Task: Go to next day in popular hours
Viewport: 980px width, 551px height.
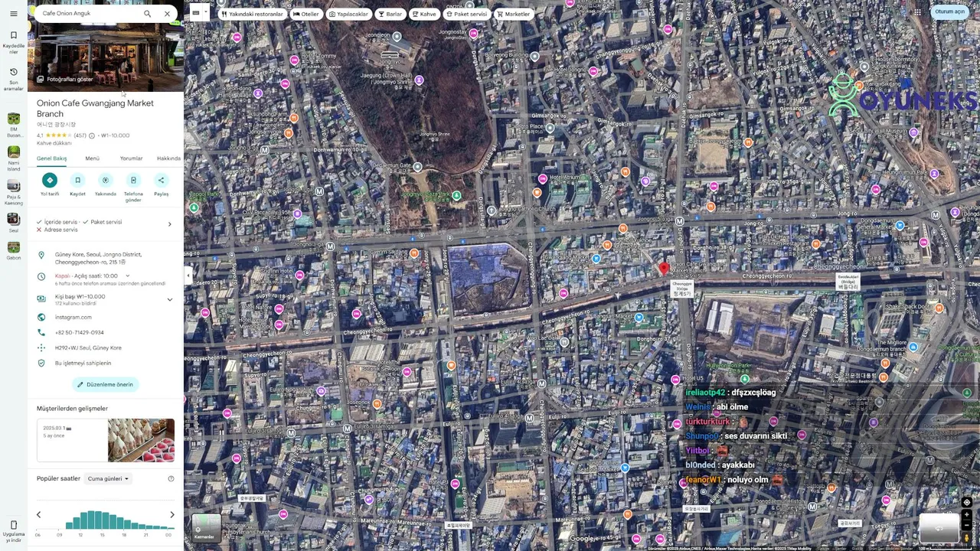Action: pos(172,514)
